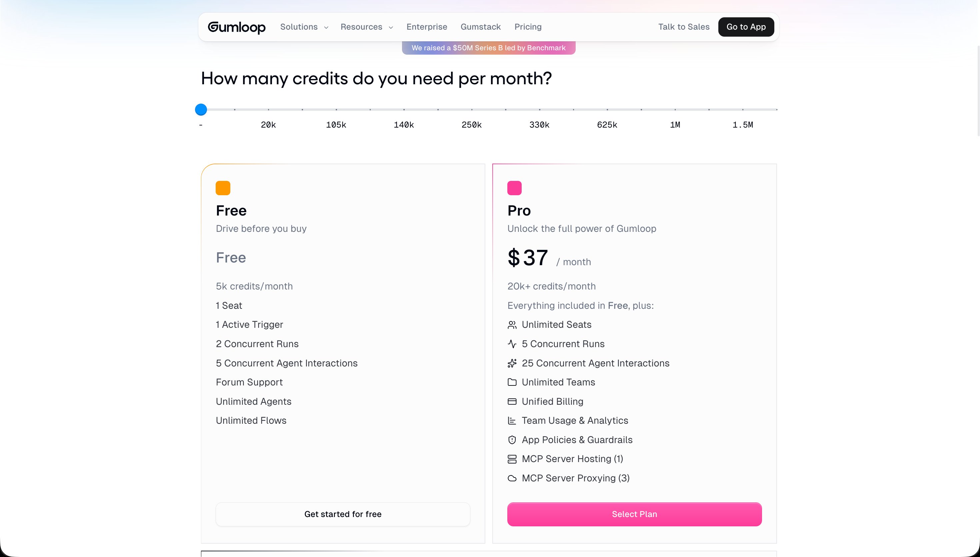The image size is (980, 557).
Task: Click 'Drive before you buy' subtitle
Action: click(x=261, y=229)
